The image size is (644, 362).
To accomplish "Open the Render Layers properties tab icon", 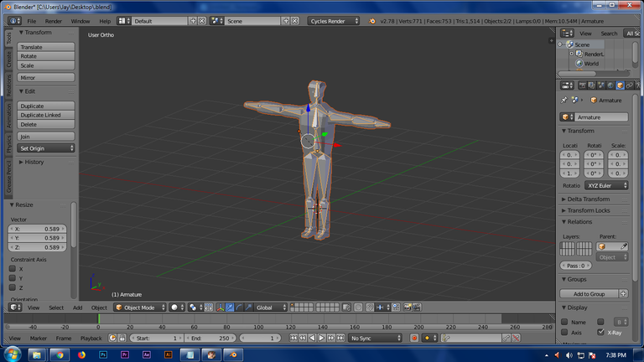I will point(592,85).
